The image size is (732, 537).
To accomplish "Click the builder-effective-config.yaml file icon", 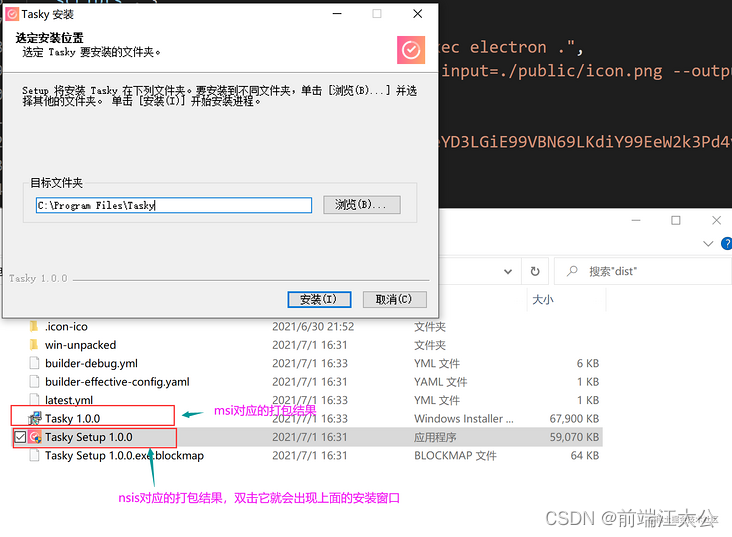I will pos(34,382).
